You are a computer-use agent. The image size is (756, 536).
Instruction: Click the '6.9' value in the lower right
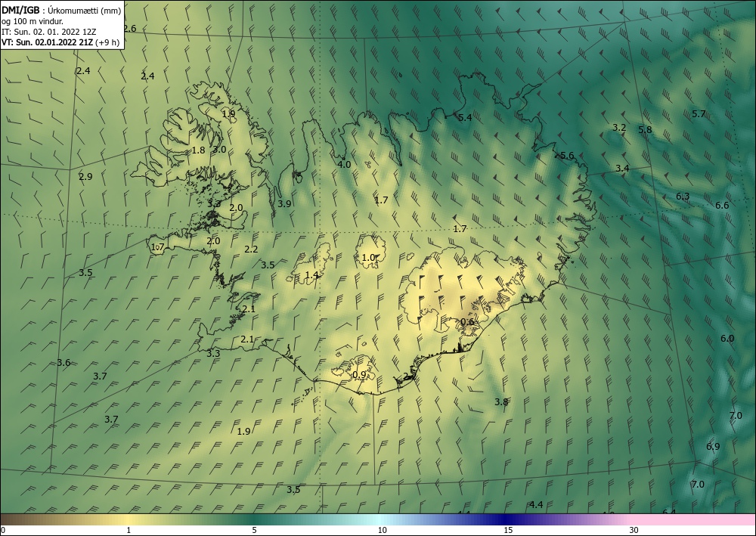point(713,447)
